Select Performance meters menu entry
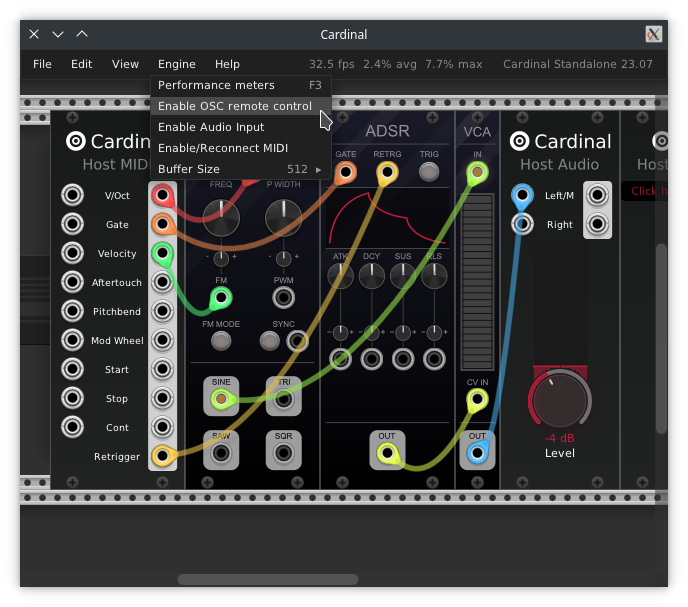Viewport: 688px width, 607px height. [216, 85]
